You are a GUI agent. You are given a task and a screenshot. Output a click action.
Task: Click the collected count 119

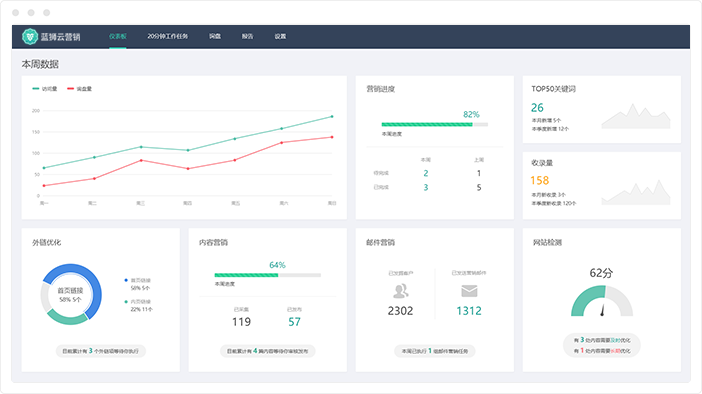pyautogui.click(x=241, y=321)
